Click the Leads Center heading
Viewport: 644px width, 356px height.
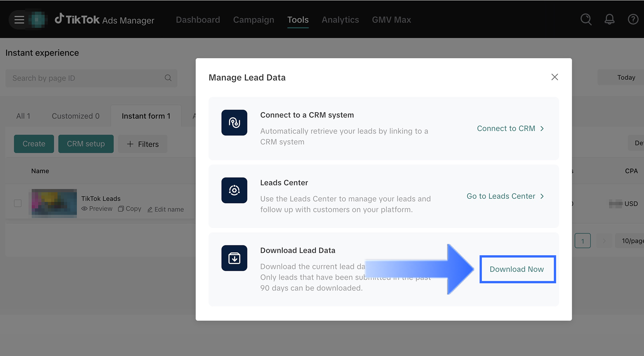[x=284, y=183]
